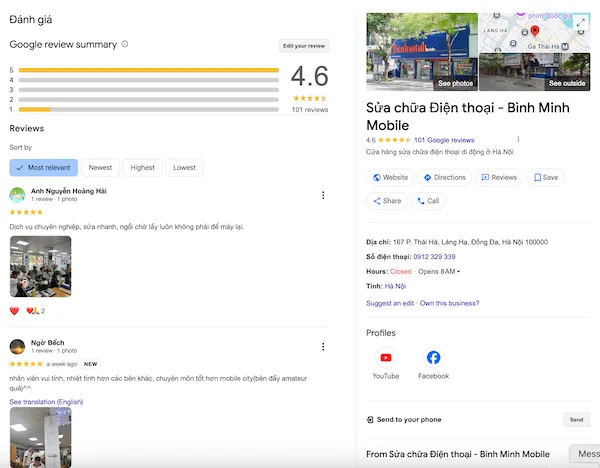The width and height of the screenshot is (600, 468).
Task: Open three-dot menu for Anh Nguyễn Hoàng Hải review
Action: tap(322, 195)
